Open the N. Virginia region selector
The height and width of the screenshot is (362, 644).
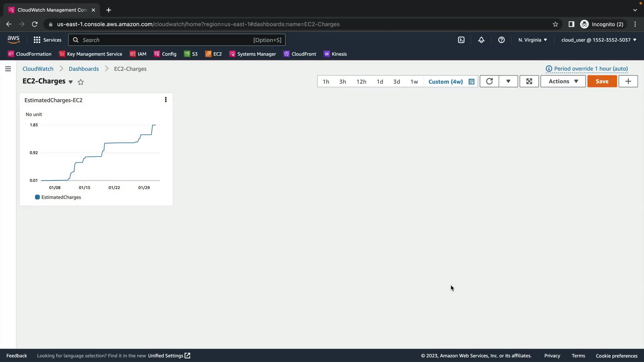532,40
